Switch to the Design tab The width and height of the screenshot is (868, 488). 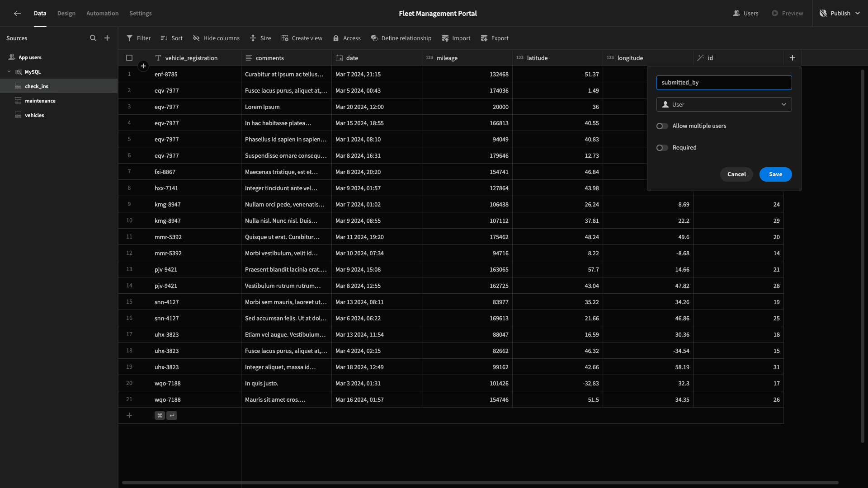tap(66, 14)
